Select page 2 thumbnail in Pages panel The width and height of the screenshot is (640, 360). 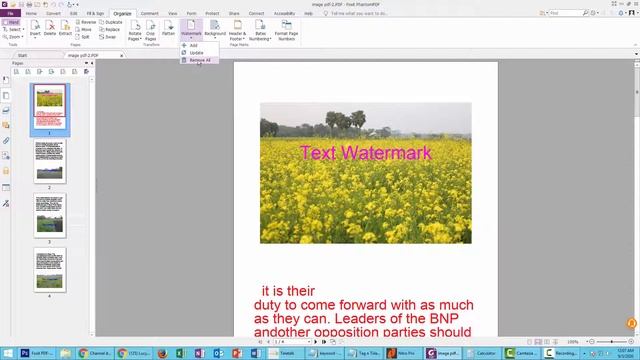(50, 161)
